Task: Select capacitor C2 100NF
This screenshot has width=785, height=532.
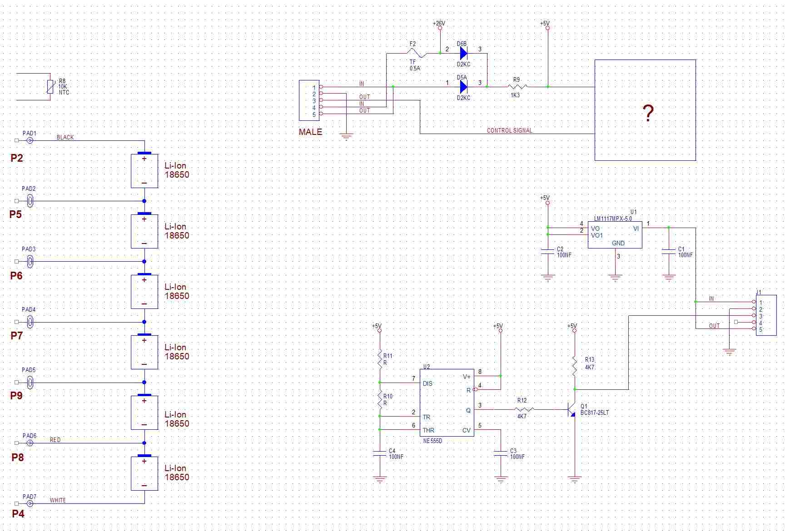Action: [x=548, y=251]
